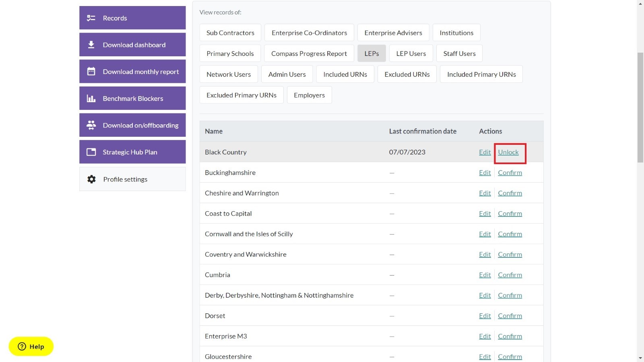This screenshot has width=644, height=362.
Task: Click the page vertical scrollbar thumb
Action: (640, 107)
